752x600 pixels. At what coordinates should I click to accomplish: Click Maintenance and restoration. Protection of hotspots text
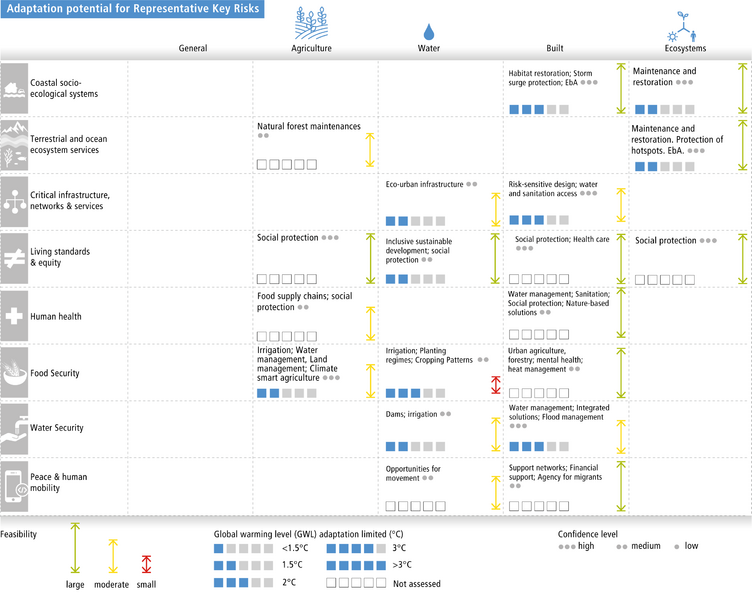tap(677, 140)
